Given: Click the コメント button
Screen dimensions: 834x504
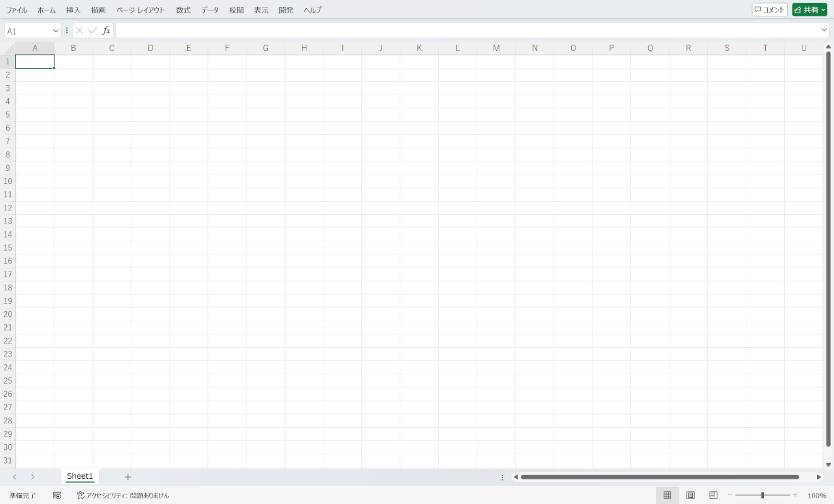Looking at the screenshot, I should pos(770,10).
